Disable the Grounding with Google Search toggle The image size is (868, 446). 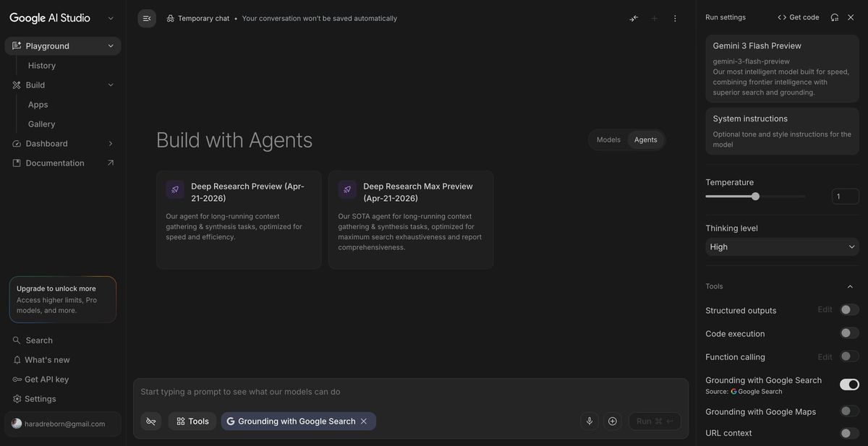849,385
